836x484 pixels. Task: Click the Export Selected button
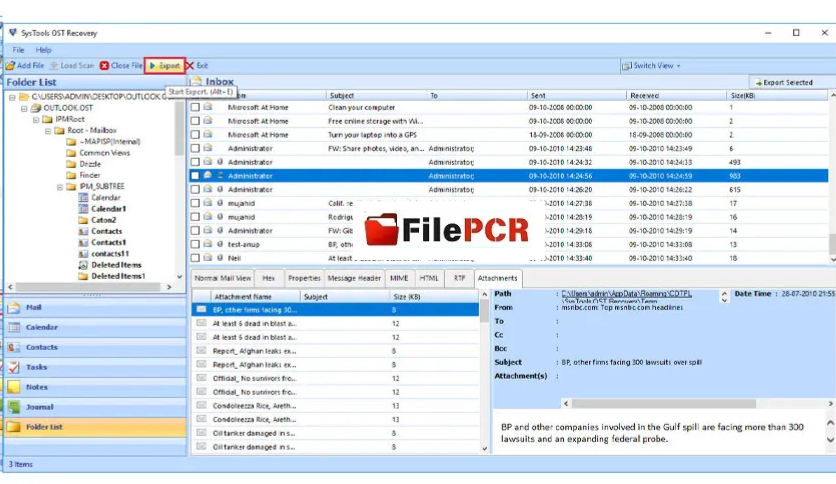(784, 83)
